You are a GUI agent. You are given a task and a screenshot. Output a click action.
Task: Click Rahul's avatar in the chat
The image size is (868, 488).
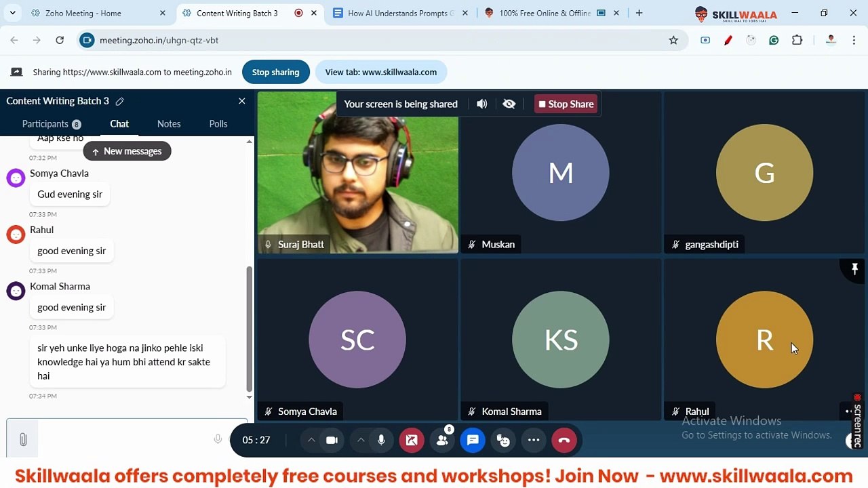[16, 235]
